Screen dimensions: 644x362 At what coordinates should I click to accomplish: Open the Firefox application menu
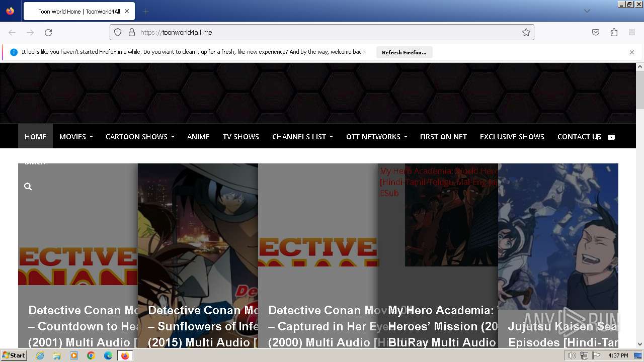(x=632, y=32)
